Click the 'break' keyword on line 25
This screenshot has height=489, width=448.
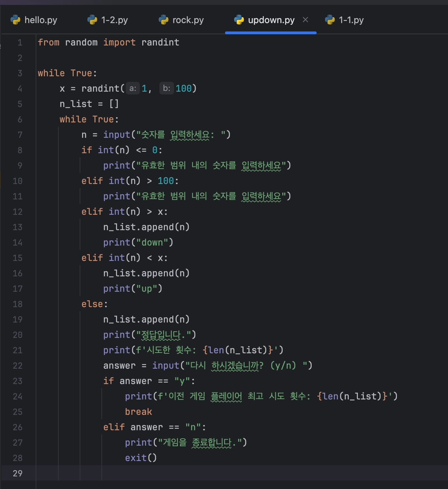(138, 412)
